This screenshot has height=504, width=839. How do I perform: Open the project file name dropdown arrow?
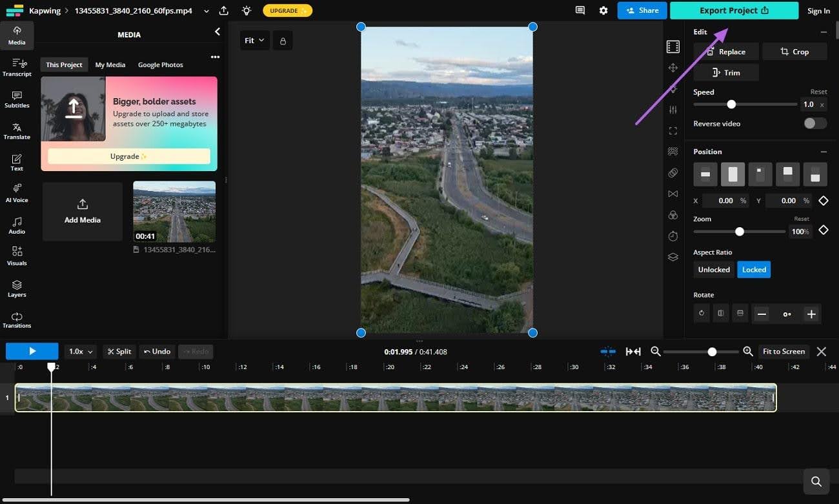point(206,11)
